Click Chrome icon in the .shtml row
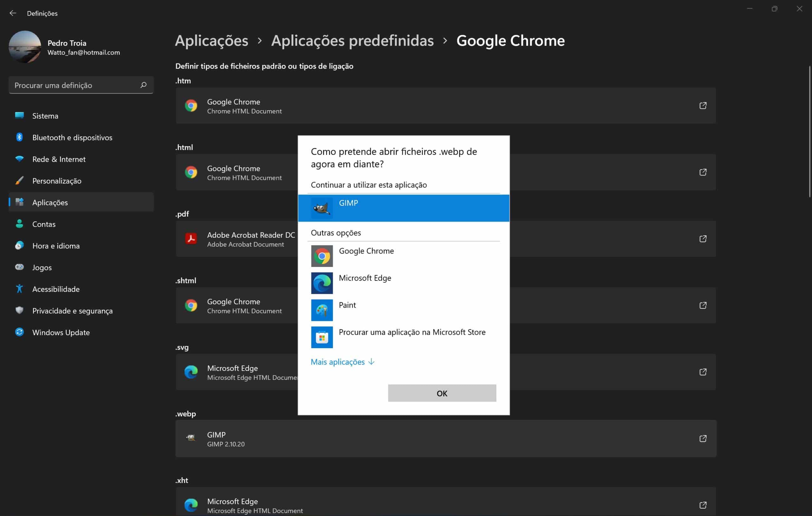This screenshot has width=812, height=516. click(x=191, y=305)
